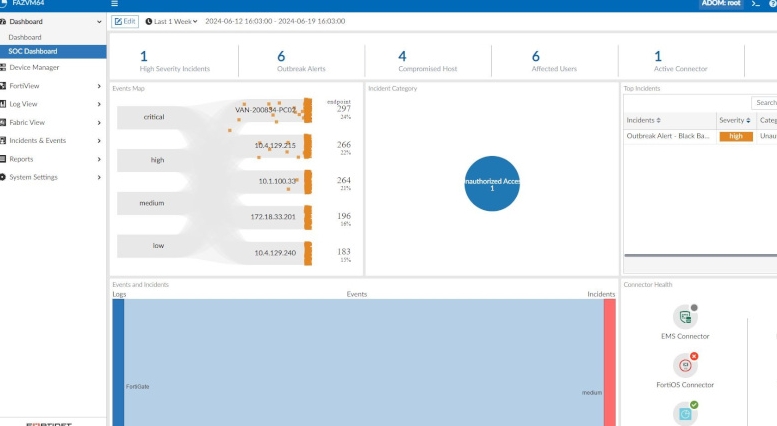Sort the table by Severity column
Image resolution: width=777 pixels, height=426 pixels.
coord(734,120)
